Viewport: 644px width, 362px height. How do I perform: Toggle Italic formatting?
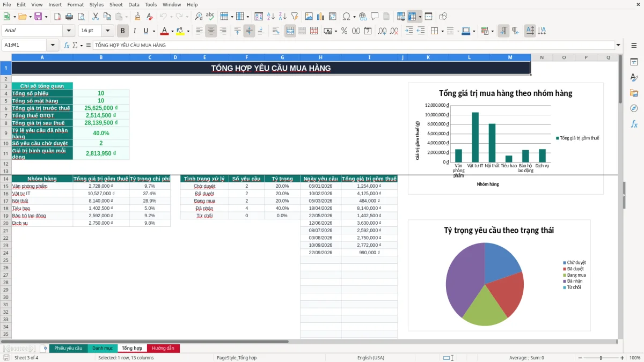pos(134,31)
